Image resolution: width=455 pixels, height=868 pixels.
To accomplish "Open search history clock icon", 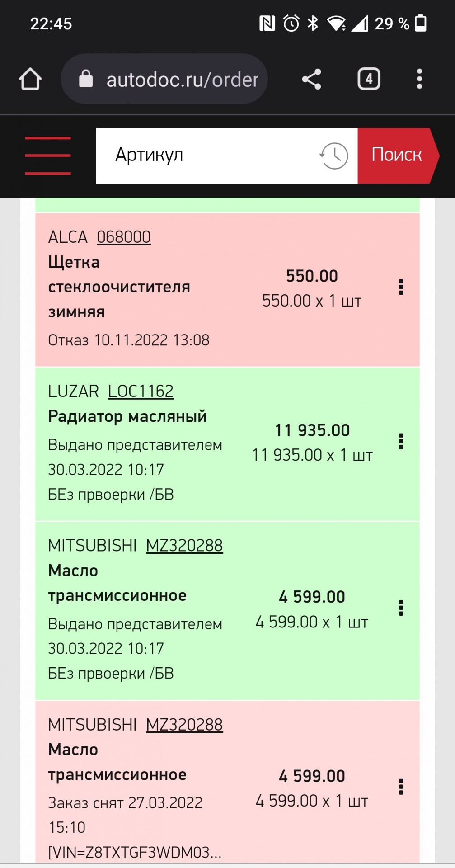I will tap(333, 156).
